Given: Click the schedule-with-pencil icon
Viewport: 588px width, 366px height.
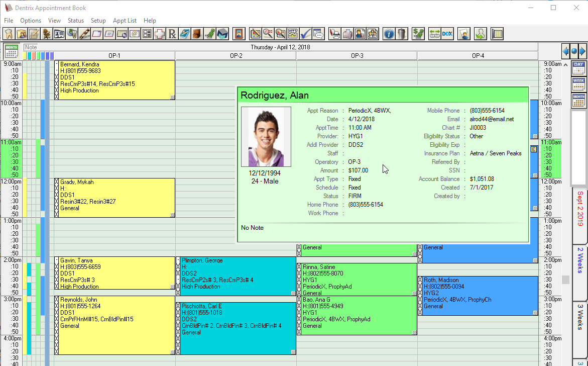Looking at the screenshot, I should (255, 34).
